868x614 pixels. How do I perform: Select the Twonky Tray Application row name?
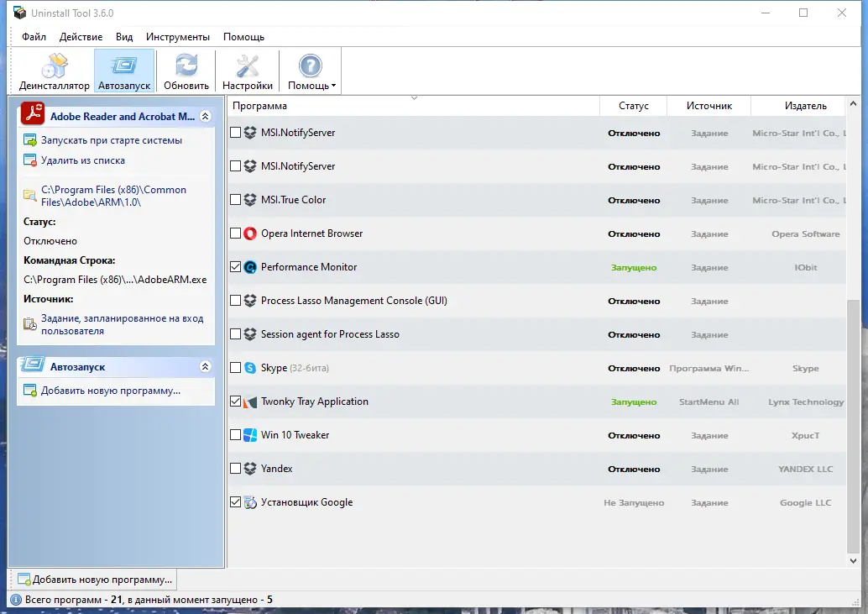click(315, 401)
